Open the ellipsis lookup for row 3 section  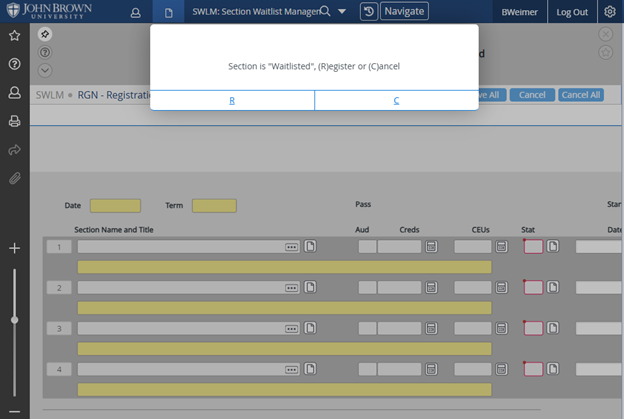[x=291, y=328]
